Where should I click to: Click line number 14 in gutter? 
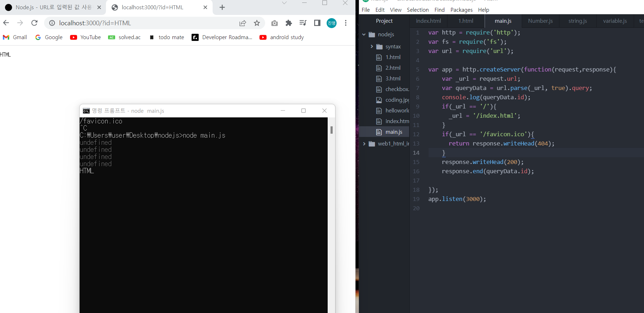pyautogui.click(x=416, y=153)
